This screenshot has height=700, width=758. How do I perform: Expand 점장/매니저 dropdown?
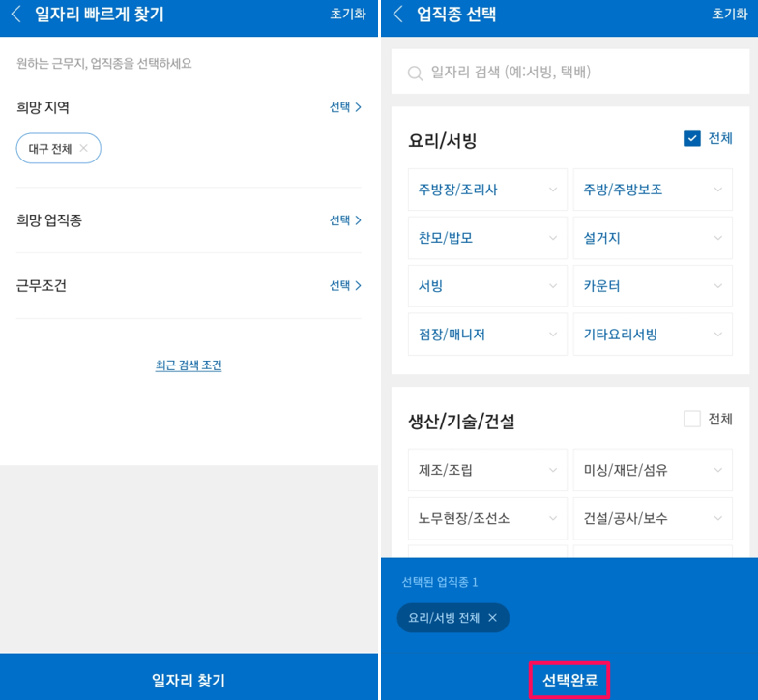[x=487, y=335]
